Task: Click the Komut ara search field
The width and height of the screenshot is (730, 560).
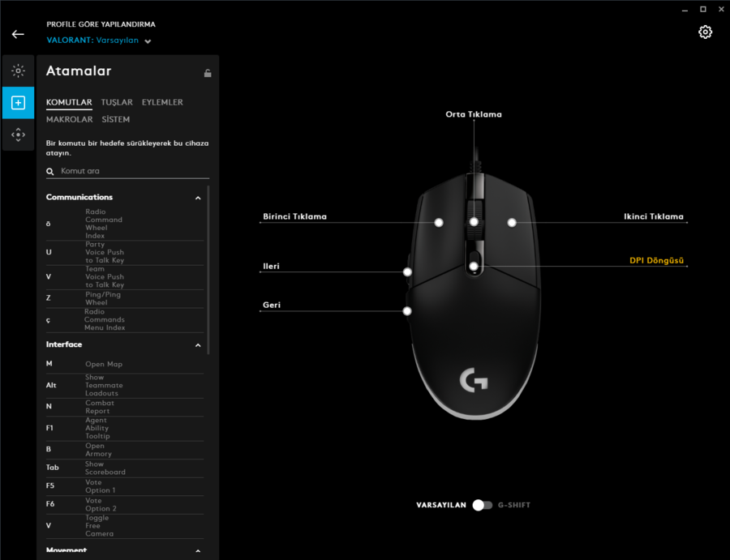Action: [127, 171]
